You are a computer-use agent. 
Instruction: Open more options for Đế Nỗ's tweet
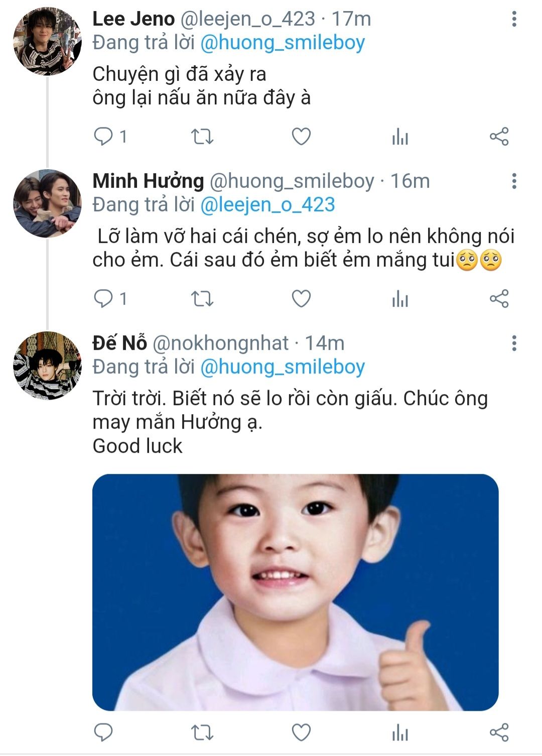[x=514, y=343]
